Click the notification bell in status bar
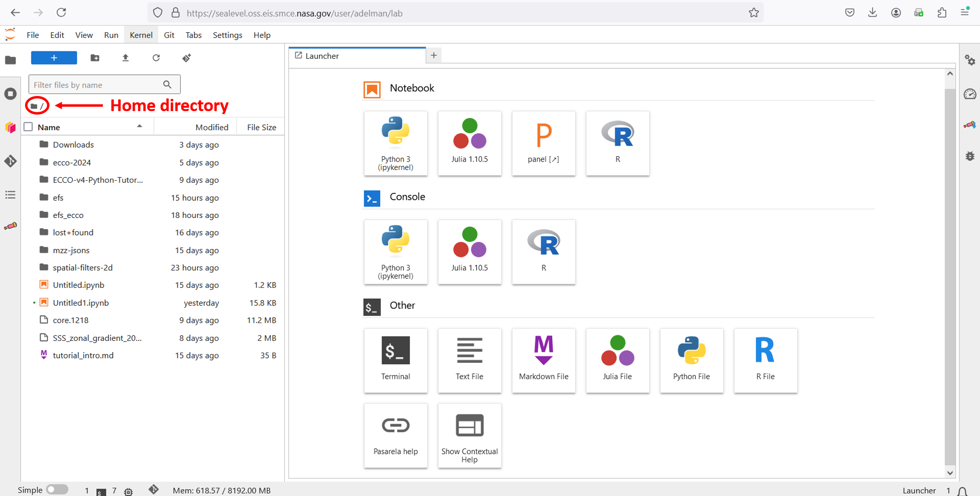980x496 pixels. pos(962,491)
